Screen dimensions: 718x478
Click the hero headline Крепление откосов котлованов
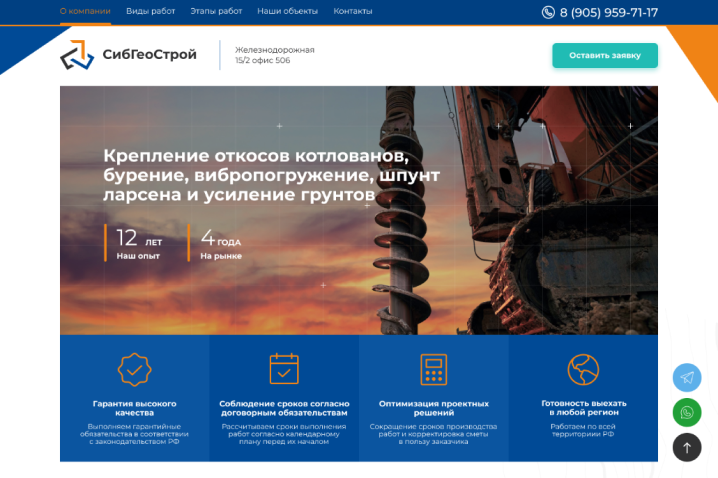pos(272,175)
